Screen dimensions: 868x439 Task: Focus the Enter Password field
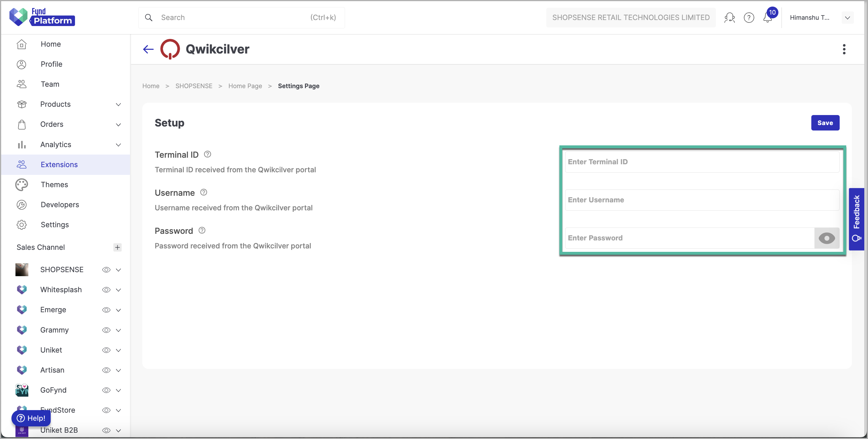tap(690, 238)
